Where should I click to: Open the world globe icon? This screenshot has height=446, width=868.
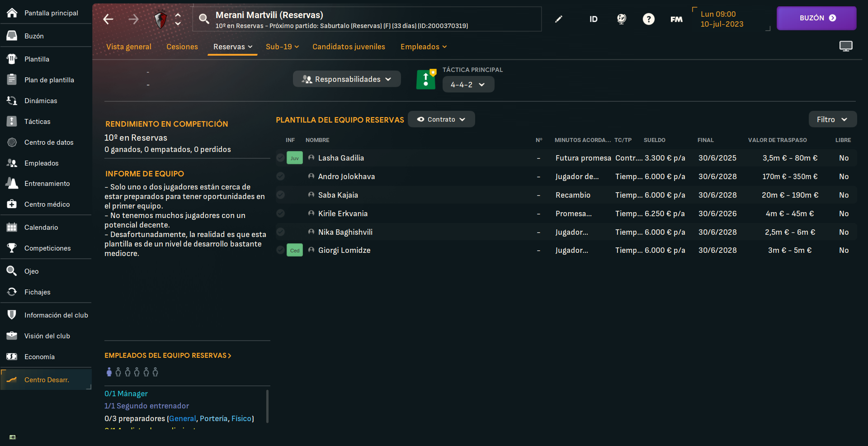pos(622,19)
